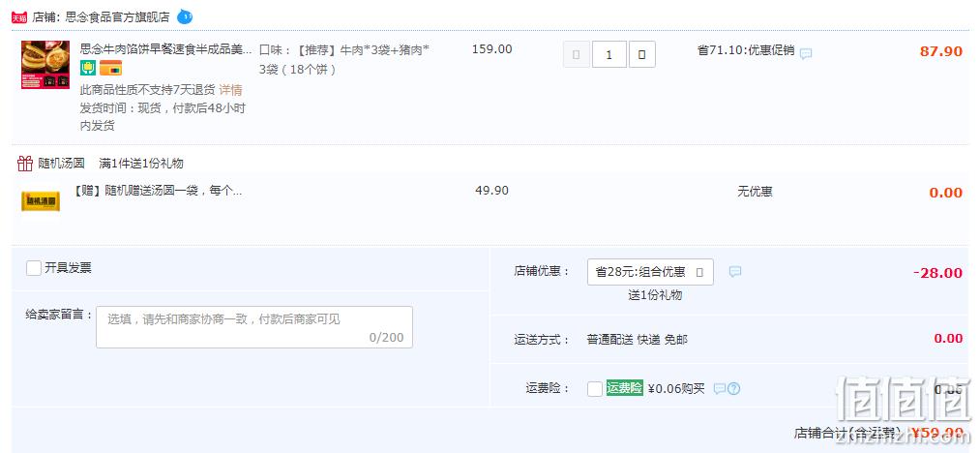Open the beef pie product thumbnail

[x=45, y=65]
